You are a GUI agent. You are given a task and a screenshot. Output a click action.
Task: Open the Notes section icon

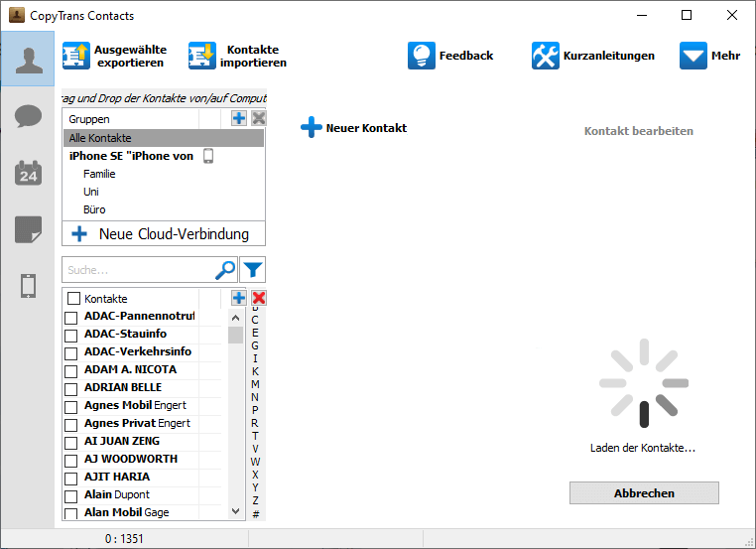[28, 229]
